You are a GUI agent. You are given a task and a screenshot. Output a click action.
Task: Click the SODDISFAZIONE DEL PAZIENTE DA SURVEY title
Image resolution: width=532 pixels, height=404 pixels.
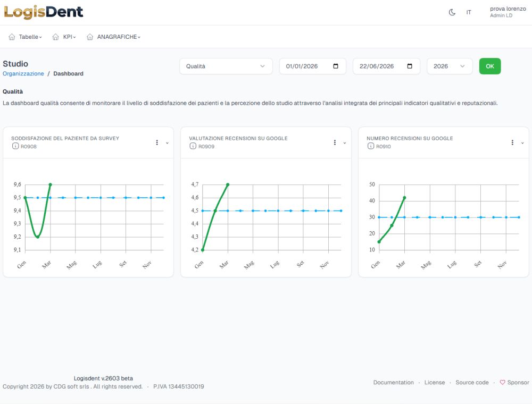(x=65, y=138)
